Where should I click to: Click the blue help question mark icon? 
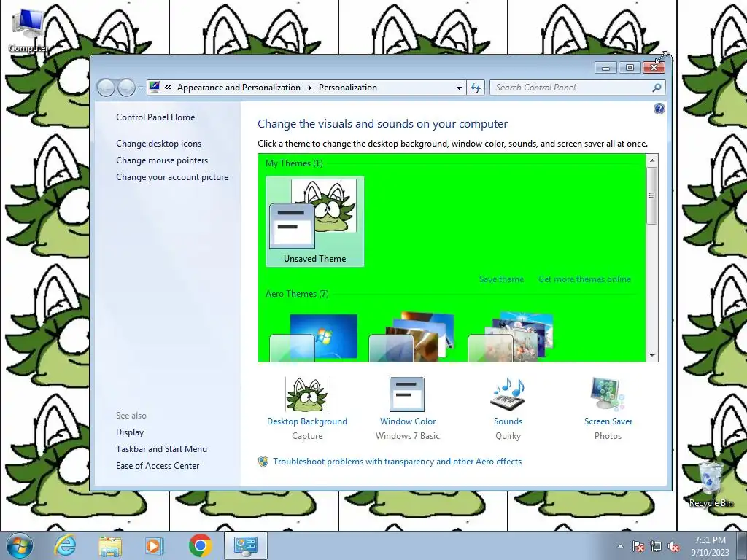pos(659,109)
